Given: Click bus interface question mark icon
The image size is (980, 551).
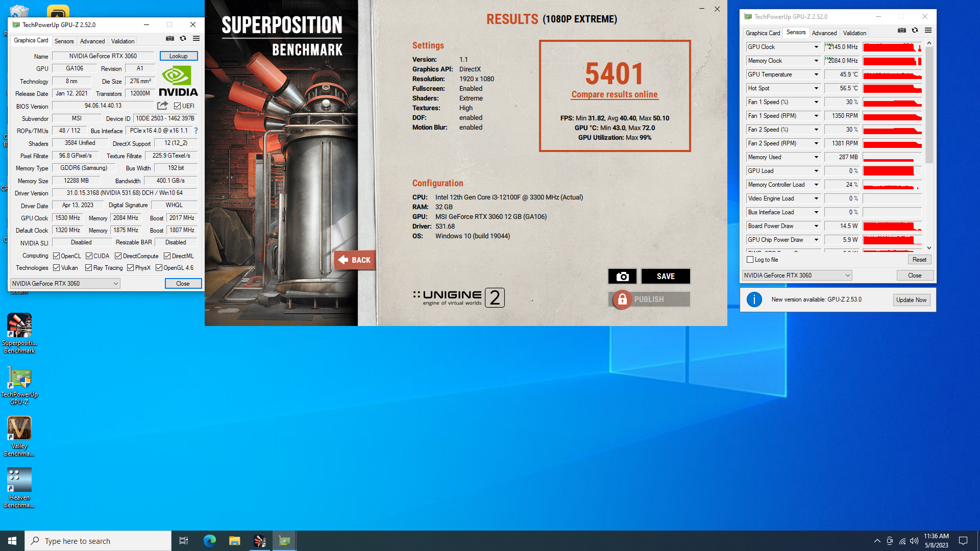Looking at the screenshot, I should (196, 131).
